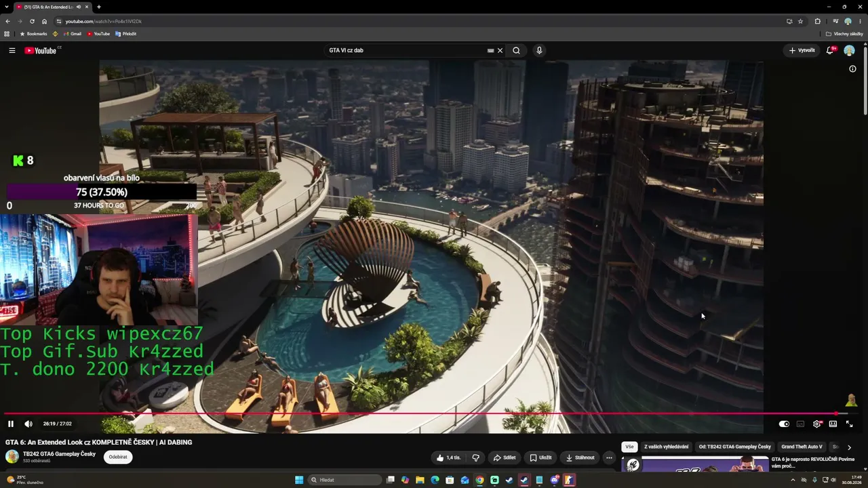Open browser extensions puzzle icon
The width and height of the screenshot is (868, 488).
point(817,21)
